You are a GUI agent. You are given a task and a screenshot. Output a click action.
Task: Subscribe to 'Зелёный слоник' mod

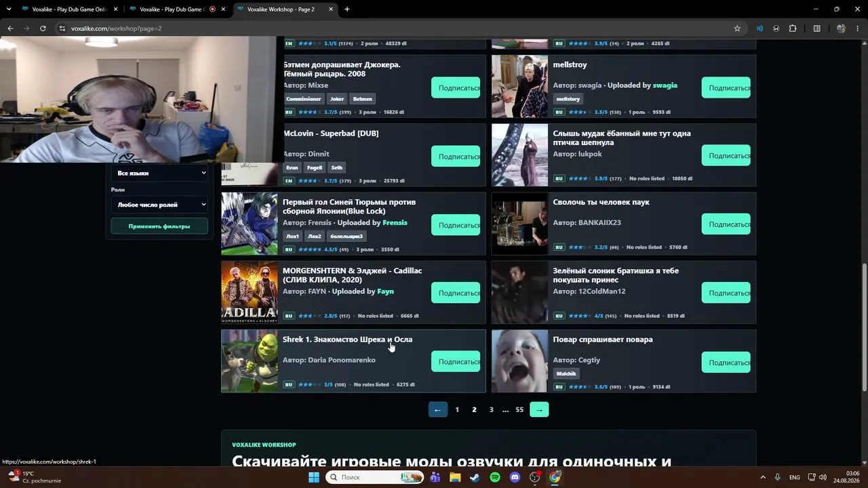point(726,292)
